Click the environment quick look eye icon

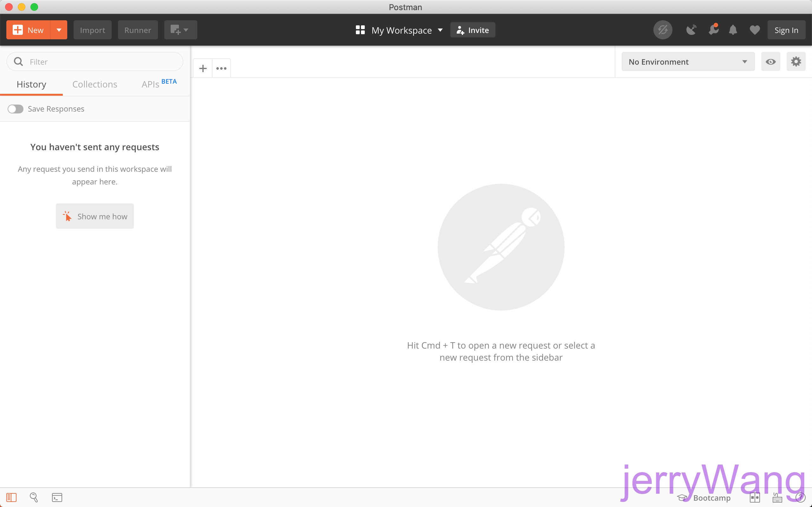pos(770,62)
